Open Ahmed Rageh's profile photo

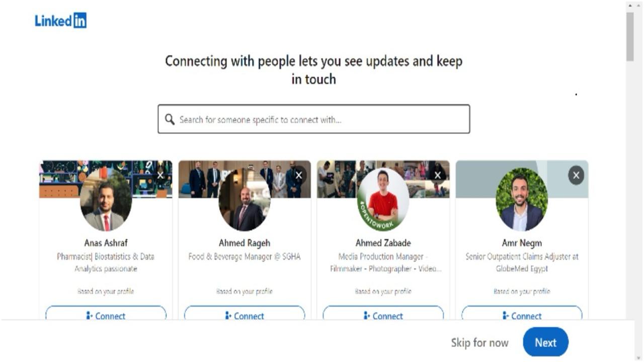[x=245, y=200]
